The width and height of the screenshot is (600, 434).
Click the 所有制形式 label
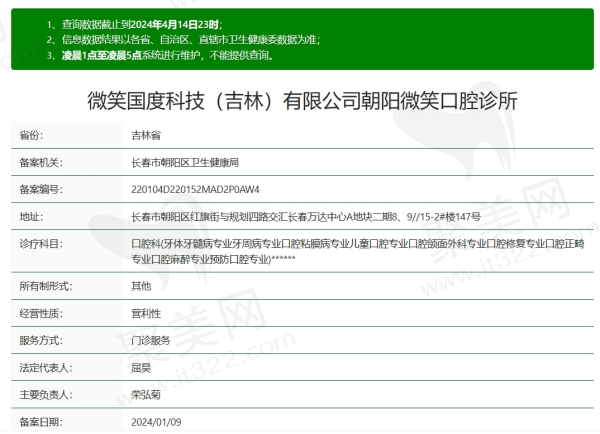coord(46,286)
